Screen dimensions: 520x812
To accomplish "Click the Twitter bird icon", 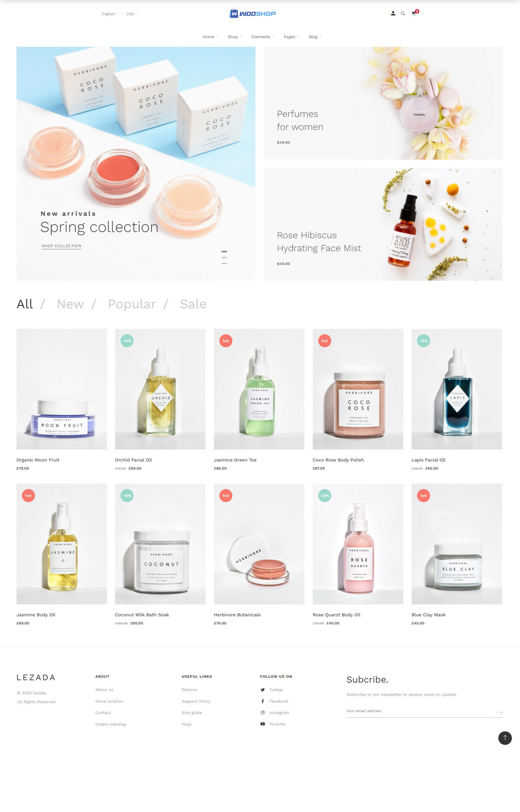I will click(263, 690).
